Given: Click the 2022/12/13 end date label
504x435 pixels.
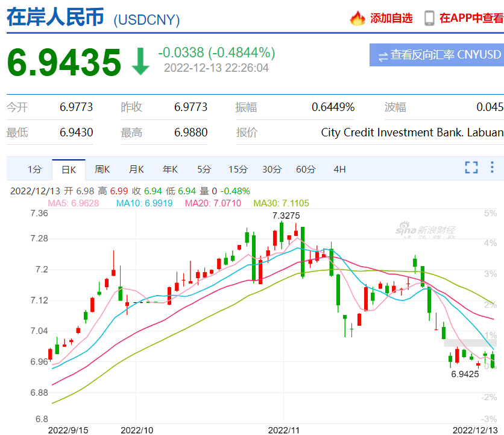Looking at the screenshot, I should 475,430.
